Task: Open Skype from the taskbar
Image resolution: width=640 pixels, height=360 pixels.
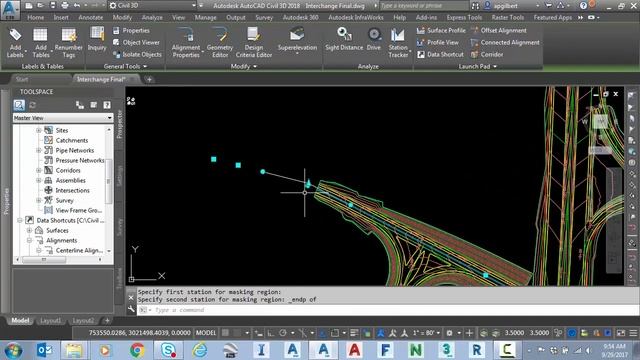Action: (168, 350)
